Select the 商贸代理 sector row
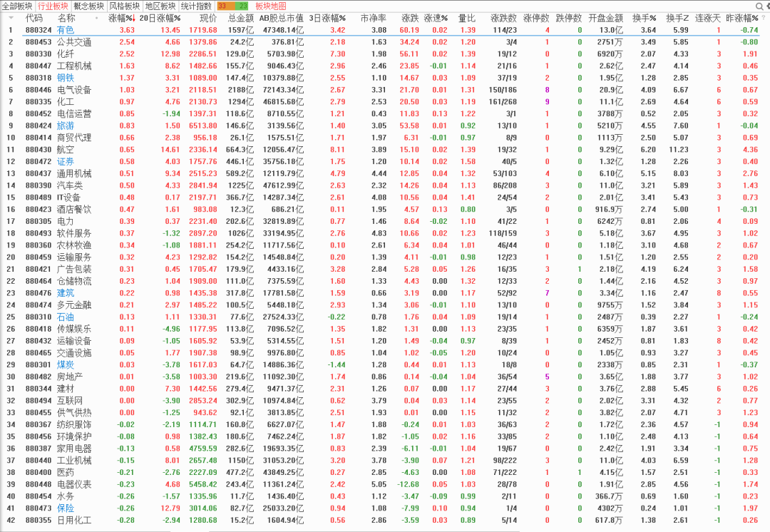The width and height of the screenshot is (770, 532). pyautogui.click(x=385, y=138)
